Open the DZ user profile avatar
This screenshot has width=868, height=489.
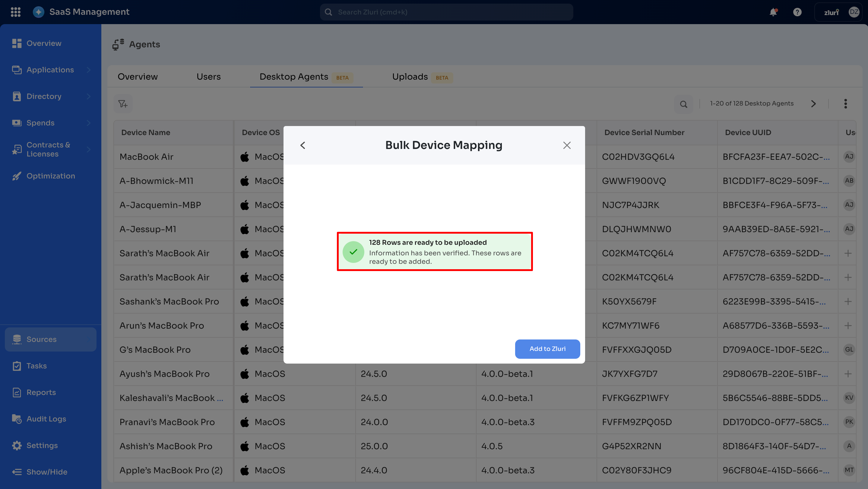[x=854, y=12]
